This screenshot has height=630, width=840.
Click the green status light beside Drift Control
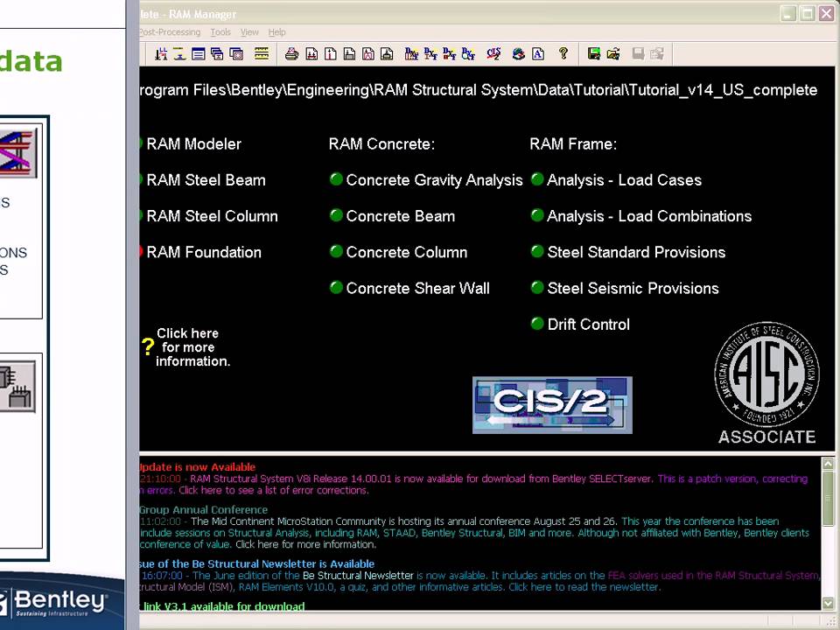pos(536,323)
